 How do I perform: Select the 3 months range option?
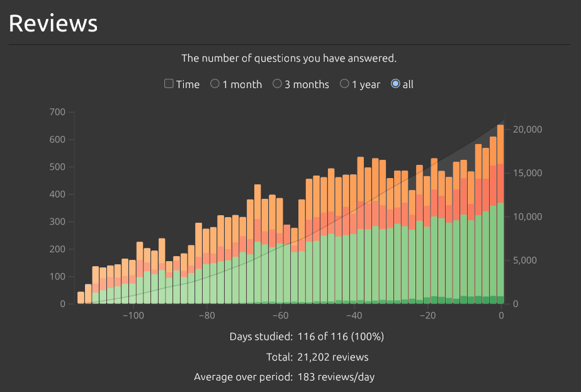click(277, 84)
